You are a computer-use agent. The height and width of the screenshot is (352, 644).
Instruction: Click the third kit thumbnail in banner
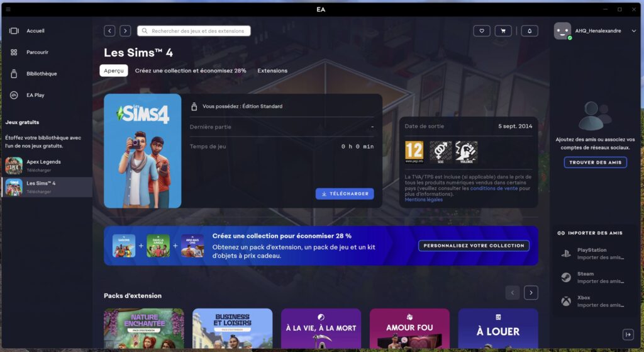point(192,246)
